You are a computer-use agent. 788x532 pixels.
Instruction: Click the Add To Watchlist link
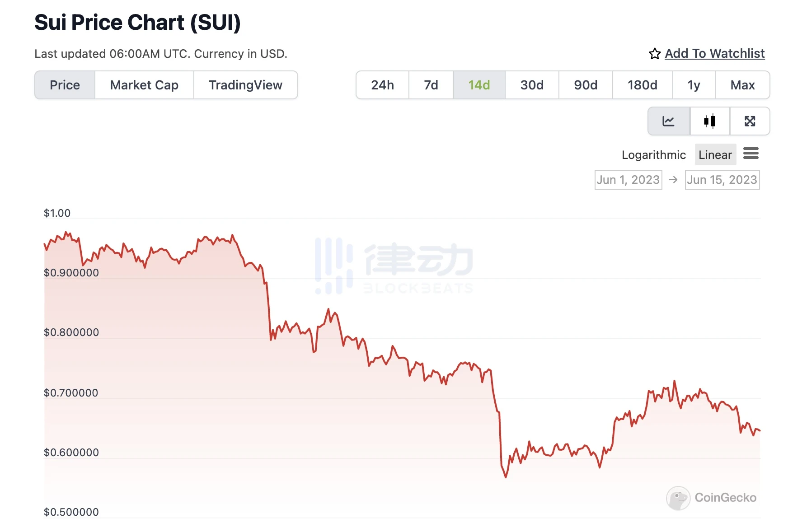[x=714, y=53]
